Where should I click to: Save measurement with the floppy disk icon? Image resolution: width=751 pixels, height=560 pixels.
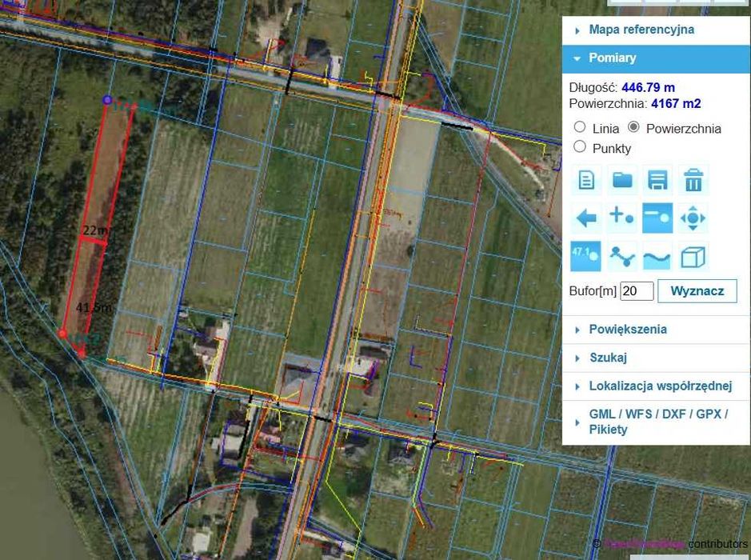pos(657,180)
